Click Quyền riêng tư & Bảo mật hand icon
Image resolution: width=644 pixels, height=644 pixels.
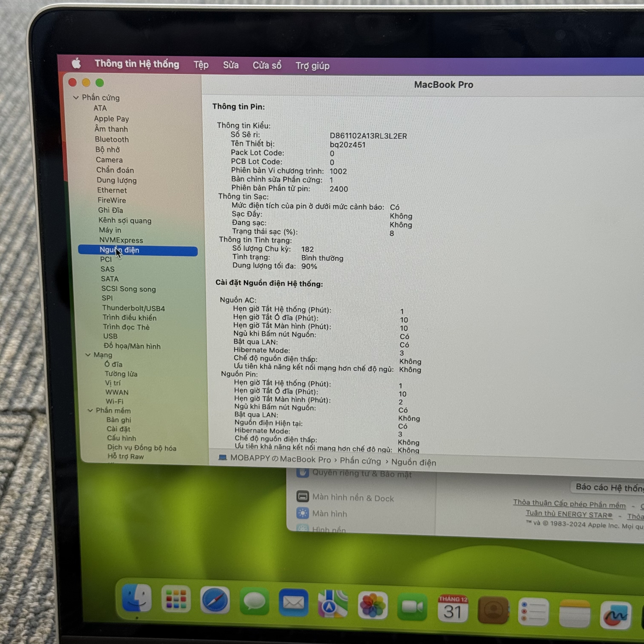click(x=302, y=472)
